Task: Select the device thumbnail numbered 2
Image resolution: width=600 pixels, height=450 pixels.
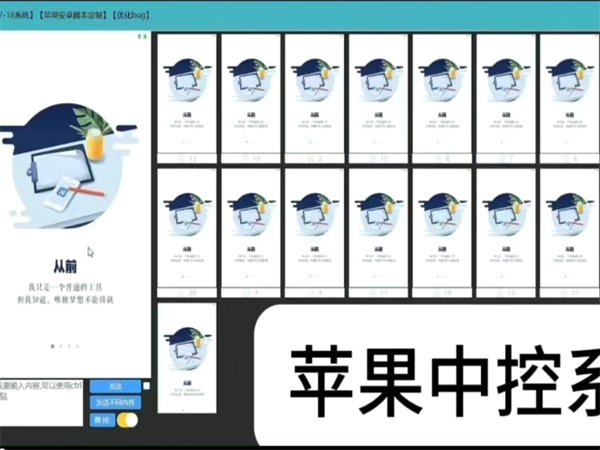Action: 314,99
